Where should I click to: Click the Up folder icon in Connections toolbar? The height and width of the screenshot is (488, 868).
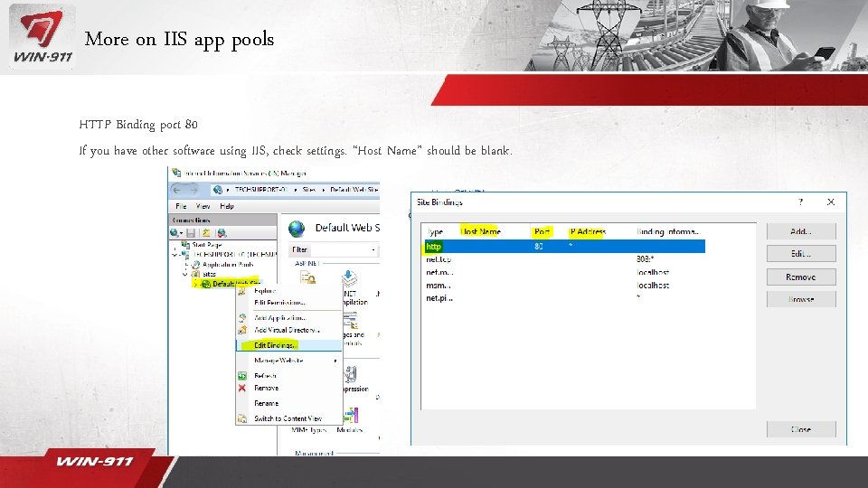click(x=206, y=233)
